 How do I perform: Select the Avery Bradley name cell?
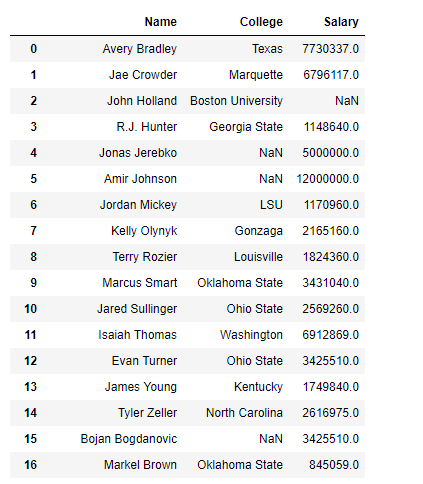(x=140, y=49)
